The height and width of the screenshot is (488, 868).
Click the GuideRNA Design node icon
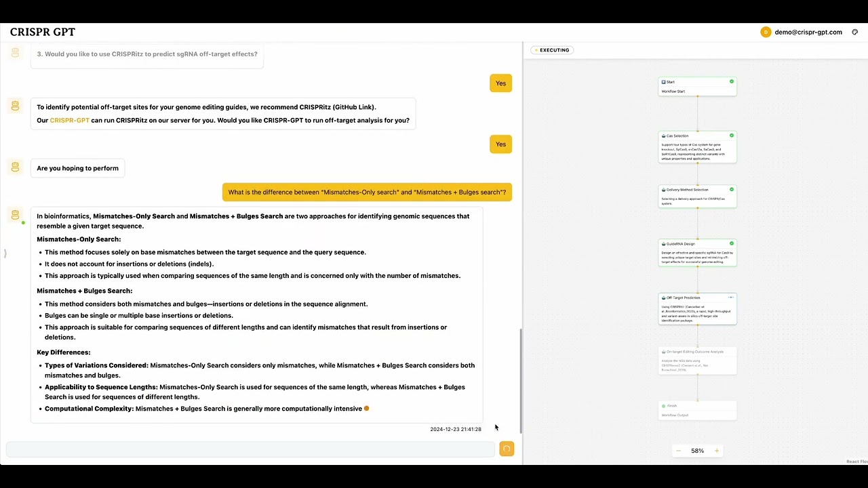point(664,244)
